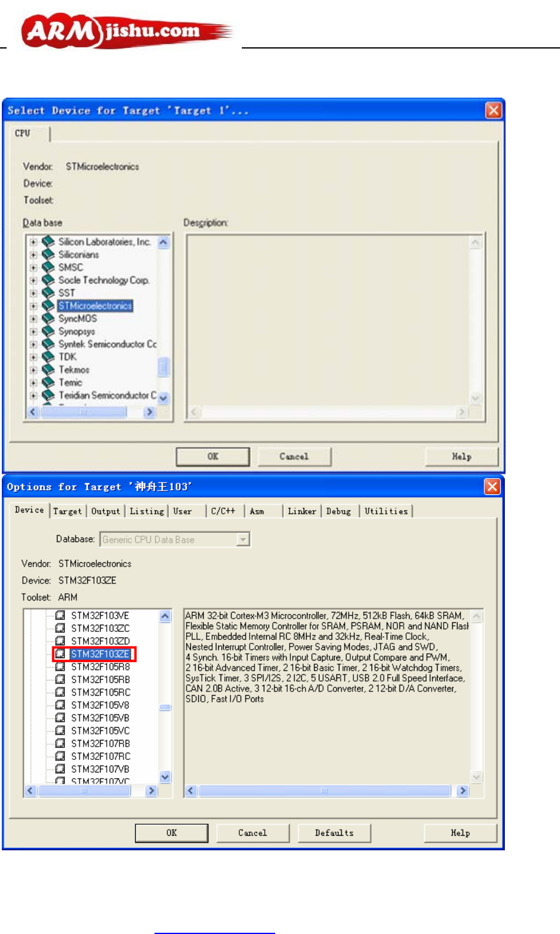Click the STM32F105VB chip icon
The width and height of the screenshot is (560, 934).
pyautogui.click(x=60, y=717)
